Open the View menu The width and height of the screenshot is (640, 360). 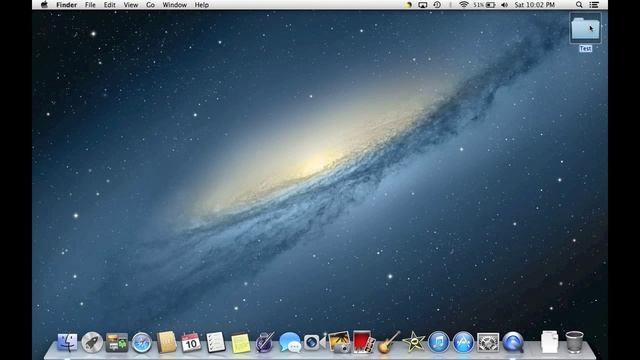131,5
